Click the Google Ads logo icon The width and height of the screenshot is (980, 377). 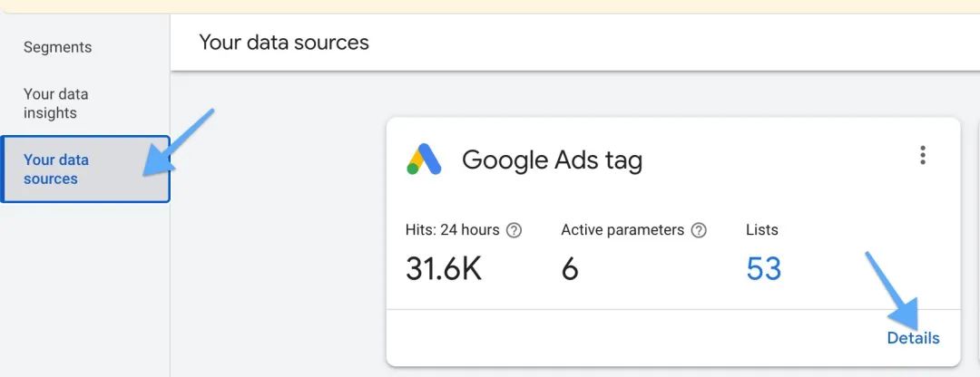424,160
